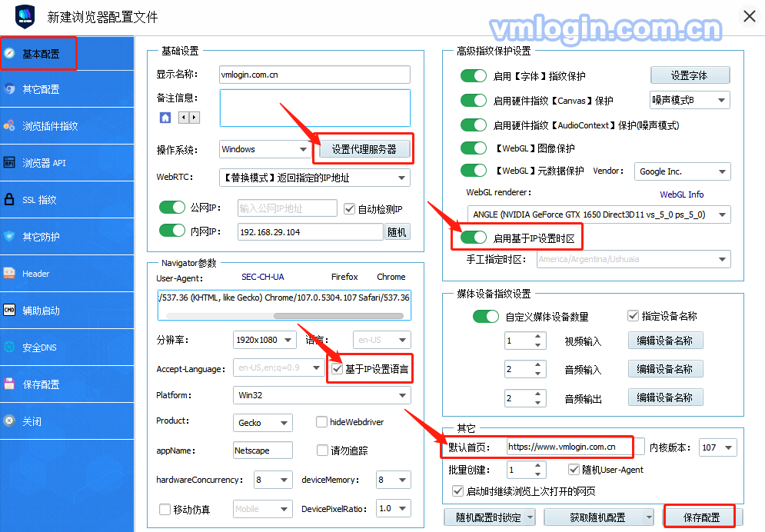Increase the 批量创建 count
The height and width of the screenshot is (532, 765).
point(537,466)
